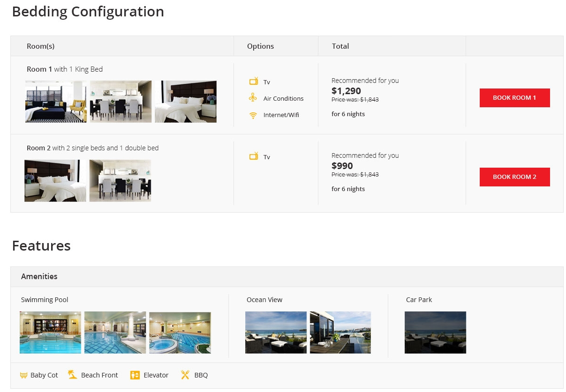Book Room 1 with the red button
This screenshot has height=392, width=566.
pyautogui.click(x=514, y=98)
